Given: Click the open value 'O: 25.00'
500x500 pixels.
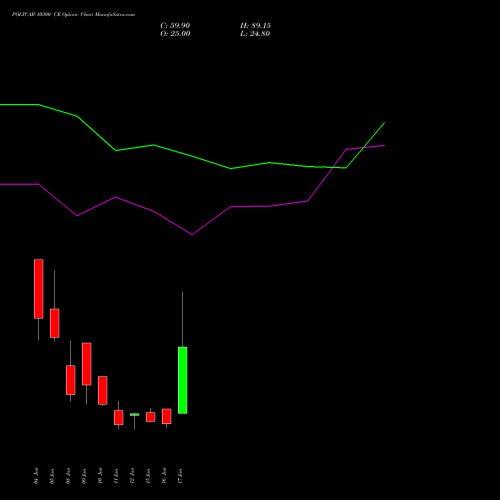Looking at the screenshot, I should point(175,34).
